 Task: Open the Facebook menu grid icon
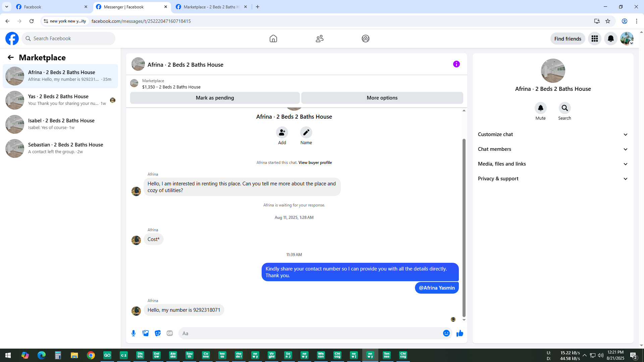click(595, 39)
